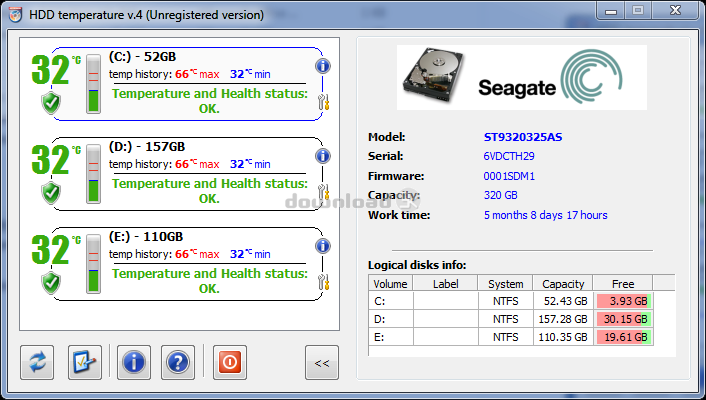Screen dimensions: 706x400
Task: Click the D: drive 66 max temp history
Action: 197,164
